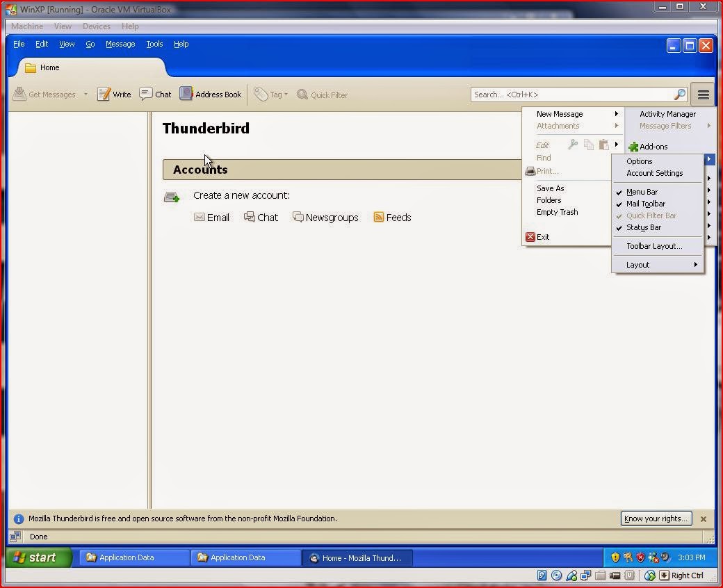This screenshot has width=723, height=588.
Task: Click the VirtualBox video capture status icon
Action: (615, 575)
